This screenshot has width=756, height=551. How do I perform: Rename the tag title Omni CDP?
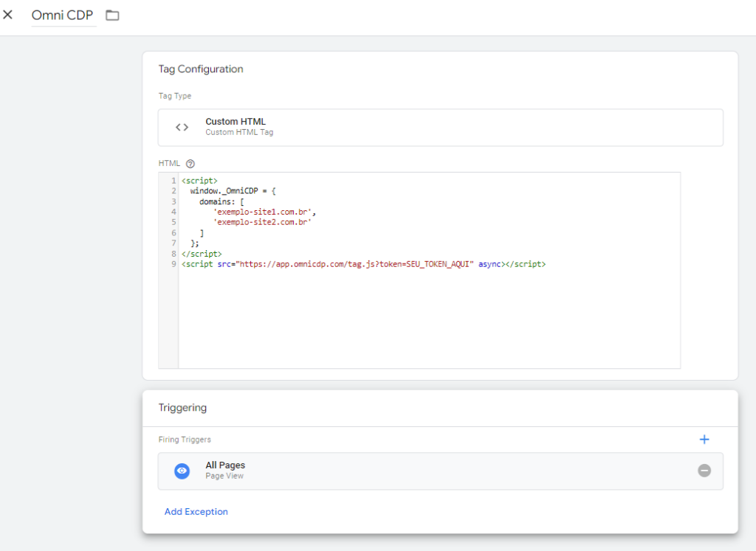point(62,15)
